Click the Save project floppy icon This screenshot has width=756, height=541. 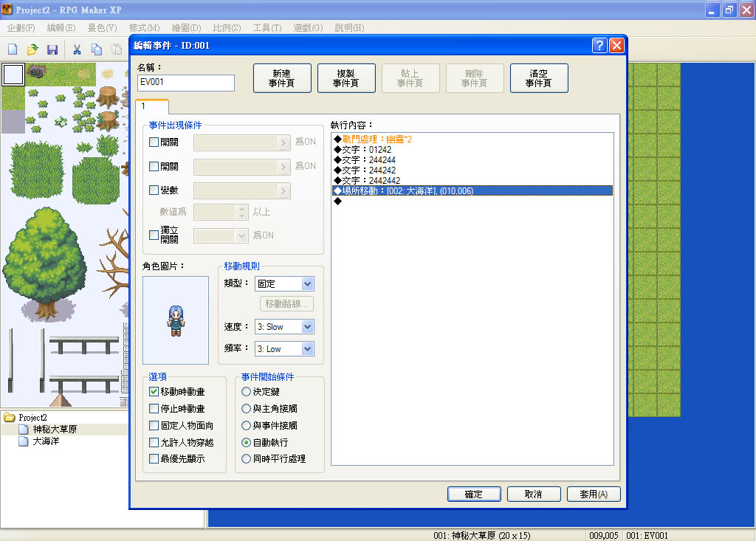[x=52, y=49]
